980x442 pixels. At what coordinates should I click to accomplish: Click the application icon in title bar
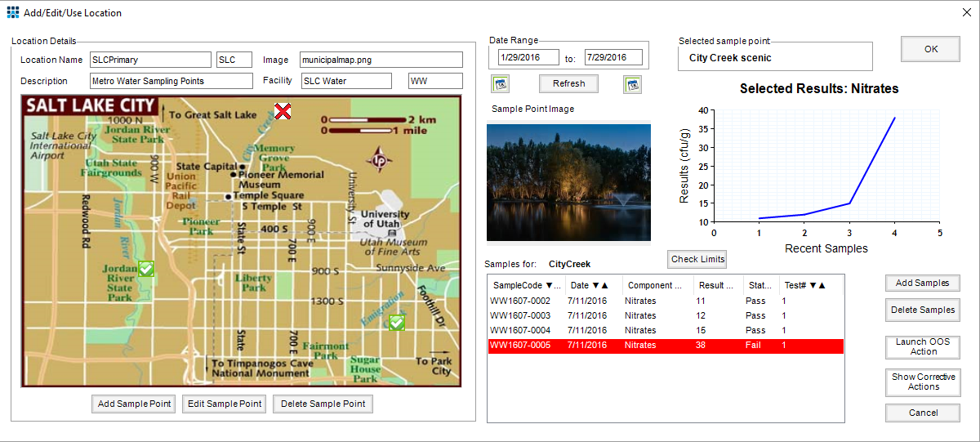13,12
